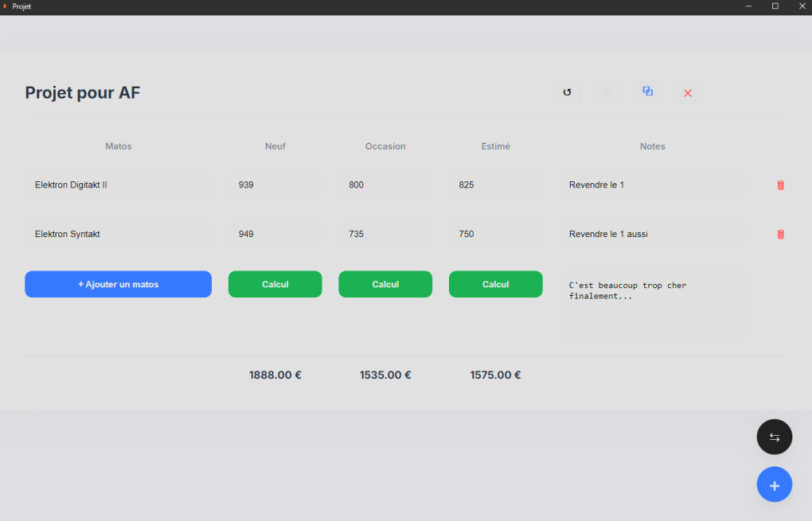
Task: Click the Neuf price field showing 949
Action: pyautogui.click(x=275, y=234)
